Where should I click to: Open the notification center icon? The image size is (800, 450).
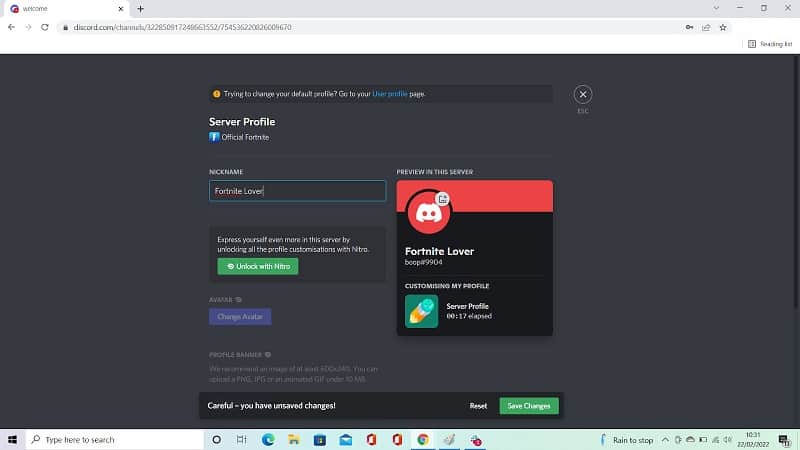pyautogui.click(x=784, y=440)
